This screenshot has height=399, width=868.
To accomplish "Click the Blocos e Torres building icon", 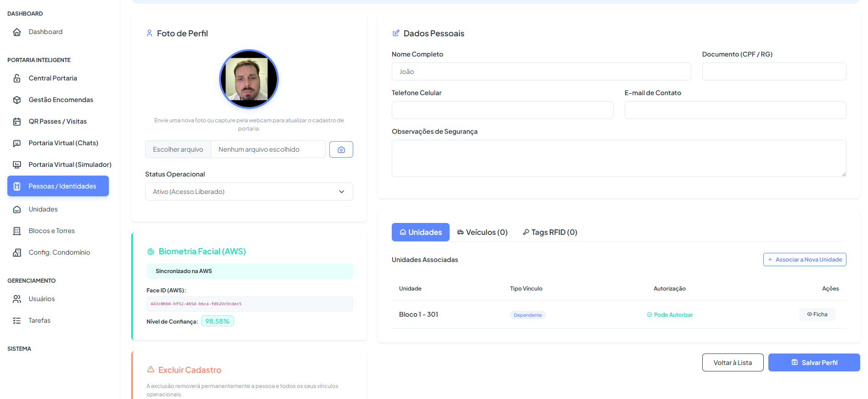I will tap(17, 231).
